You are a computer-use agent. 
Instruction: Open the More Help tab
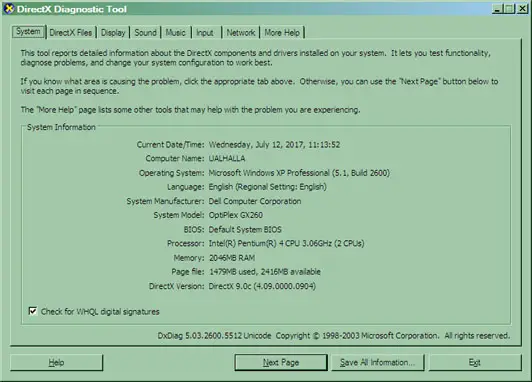[282, 33]
